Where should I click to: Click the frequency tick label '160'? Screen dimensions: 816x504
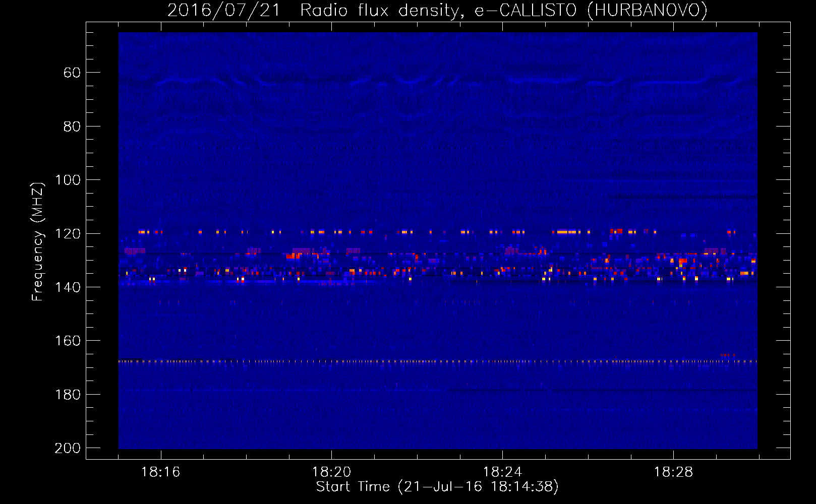68,341
